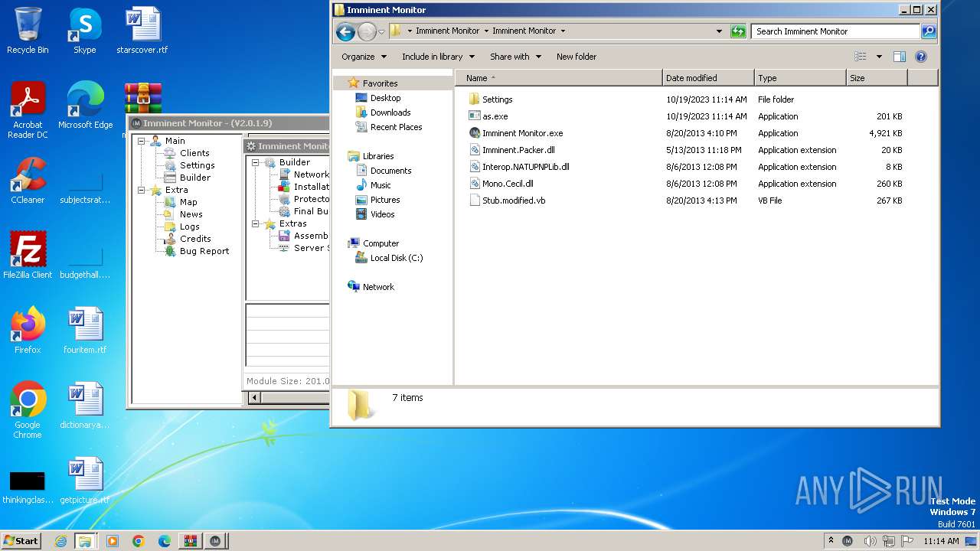The image size is (980, 551).
Task: Open Music library
Action: pos(381,185)
